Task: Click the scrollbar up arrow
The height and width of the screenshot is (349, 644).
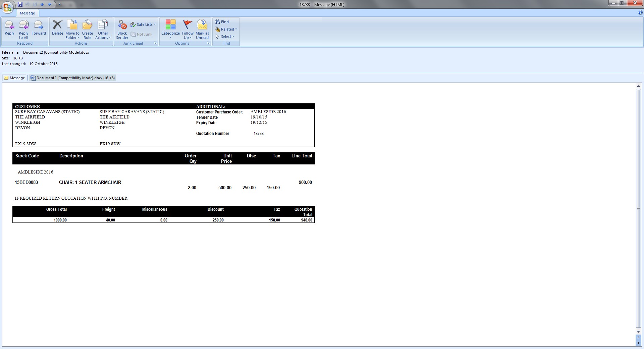Action: pos(638,87)
